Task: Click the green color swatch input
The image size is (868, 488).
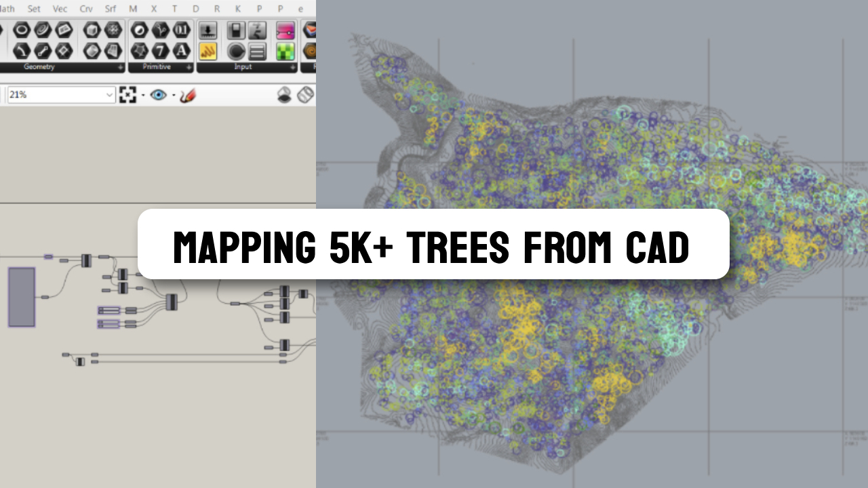Action: pos(285,51)
